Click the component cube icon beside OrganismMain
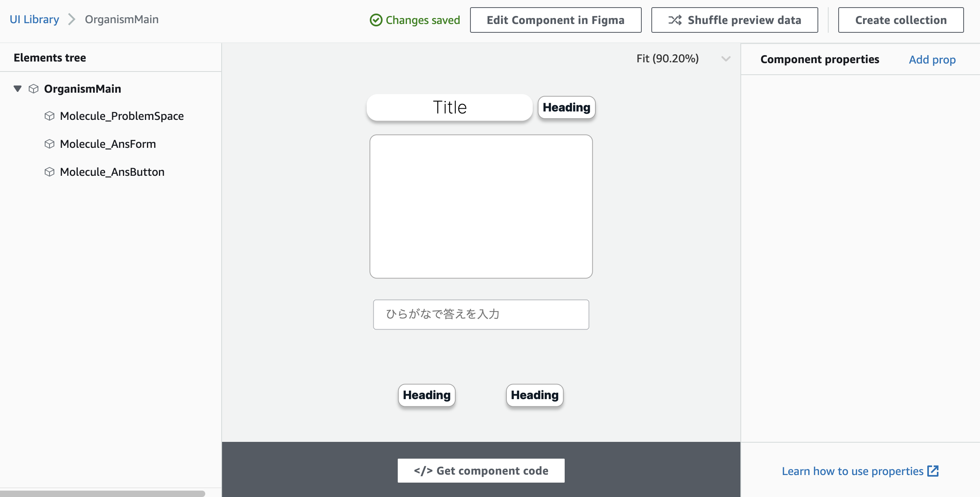 click(33, 89)
